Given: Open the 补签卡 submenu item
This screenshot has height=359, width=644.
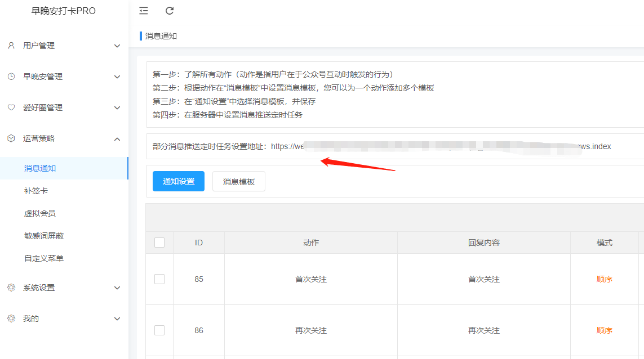Looking at the screenshot, I should (x=35, y=191).
